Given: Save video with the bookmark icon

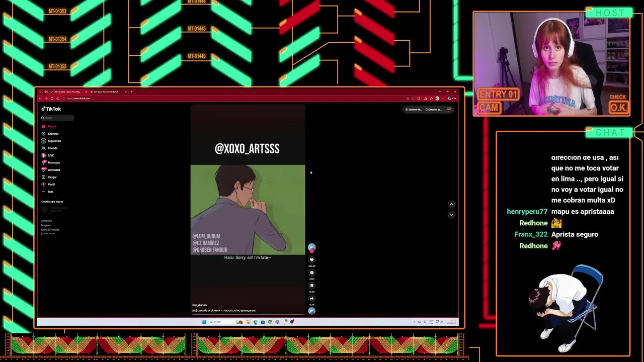Looking at the screenshot, I should click(311, 286).
